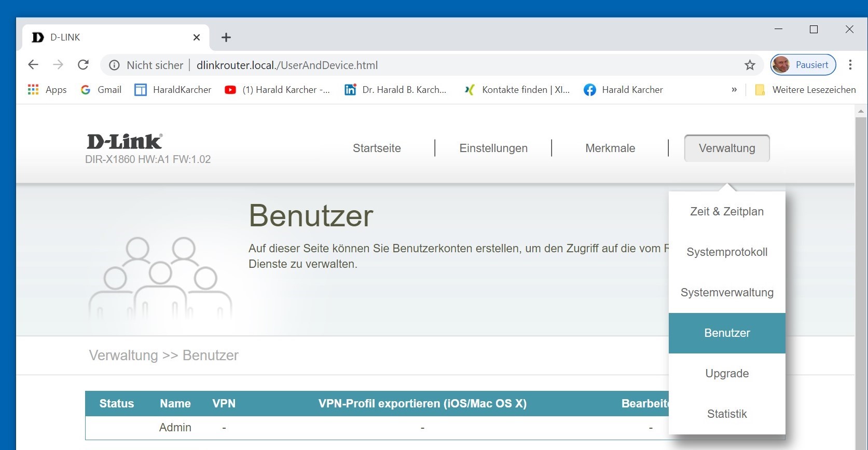This screenshot has height=450, width=868.
Task: Expand the hidden bookmarks chevron
Action: (x=734, y=90)
